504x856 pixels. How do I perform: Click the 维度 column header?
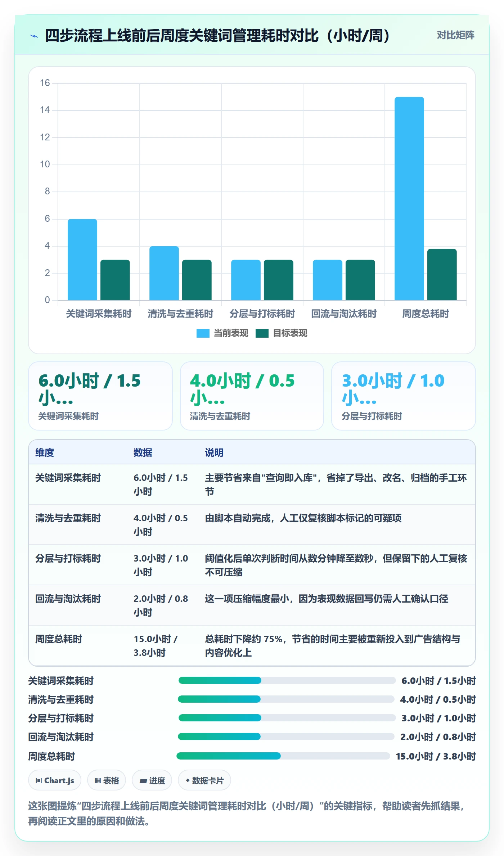[x=45, y=452]
